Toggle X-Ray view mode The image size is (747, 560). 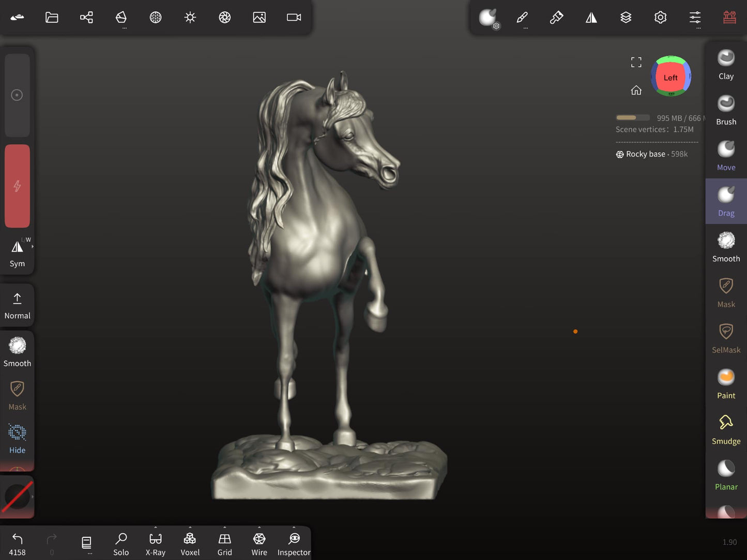[x=156, y=544]
